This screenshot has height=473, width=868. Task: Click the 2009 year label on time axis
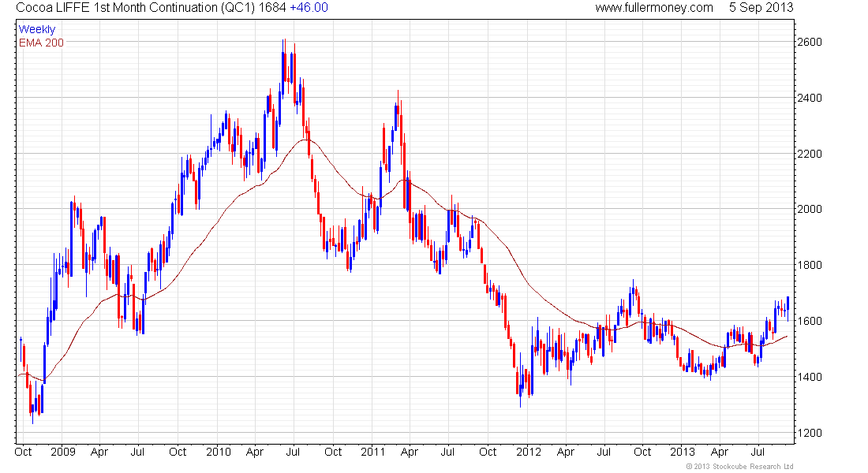click(x=62, y=452)
